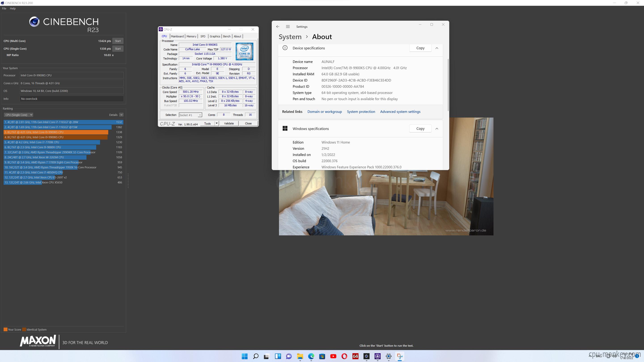Launch Opera browser from the taskbar
This screenshot has width=644, height=362.
point(344,356)
